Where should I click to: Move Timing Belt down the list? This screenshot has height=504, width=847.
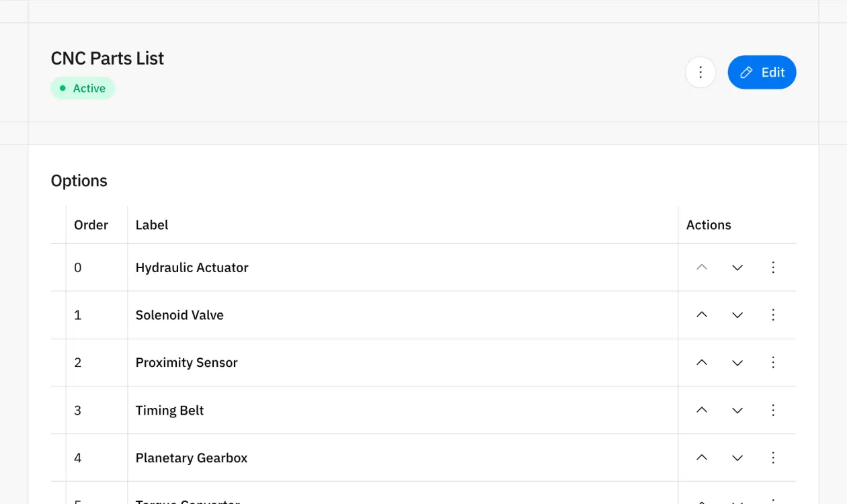(737, 410)
